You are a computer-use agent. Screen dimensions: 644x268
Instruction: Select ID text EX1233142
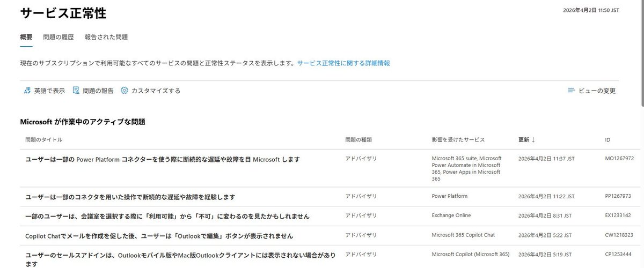[618, 215]
